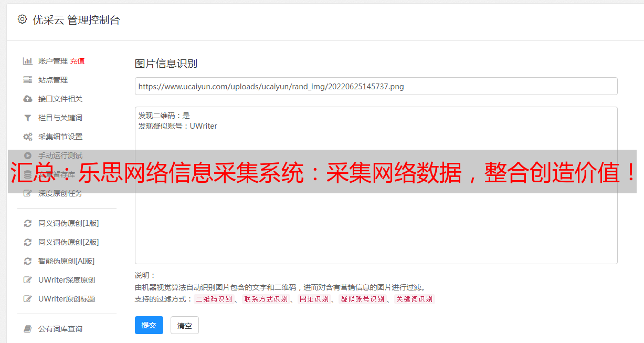
Task: Open 深度原创任务 in the sidebar
Action: coord(60,193)
